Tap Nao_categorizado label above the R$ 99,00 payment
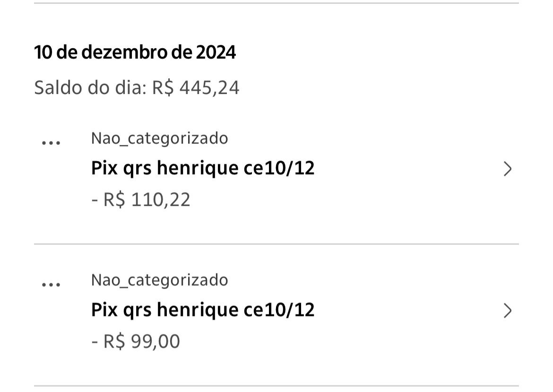 pyautogui.click(x=159, y=280)
